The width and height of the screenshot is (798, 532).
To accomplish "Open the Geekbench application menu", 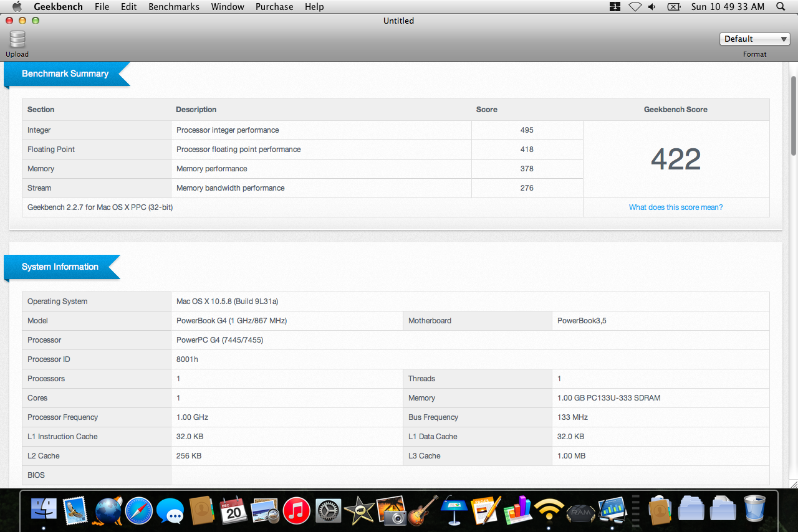I will click(x=57, y=6).
